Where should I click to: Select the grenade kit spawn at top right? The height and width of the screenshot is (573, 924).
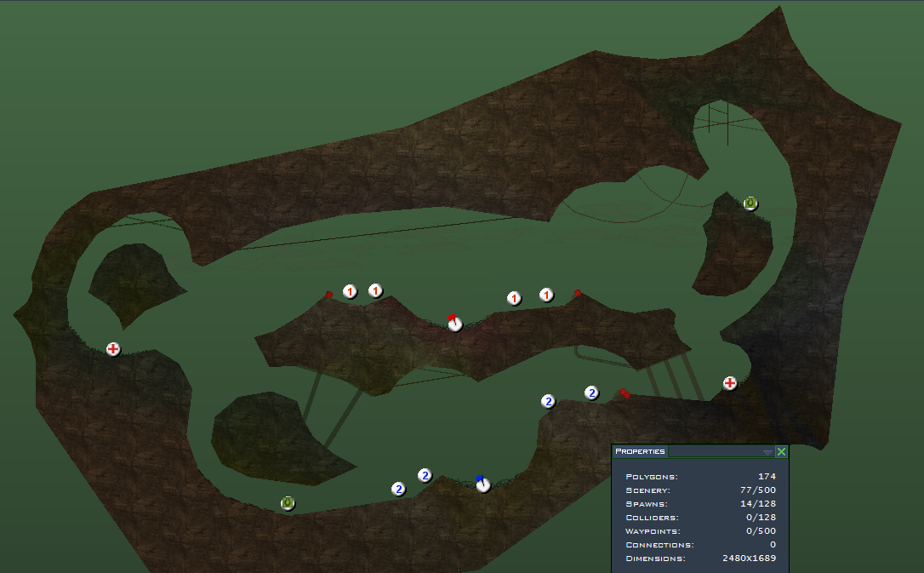pyautogui.click(x=750, y=203)
